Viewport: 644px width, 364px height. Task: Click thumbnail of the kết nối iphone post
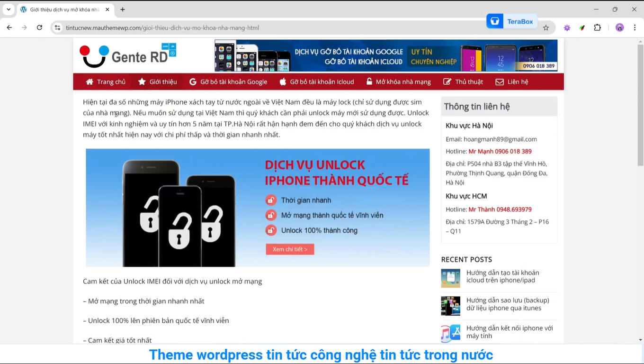[x=450, y=333]
